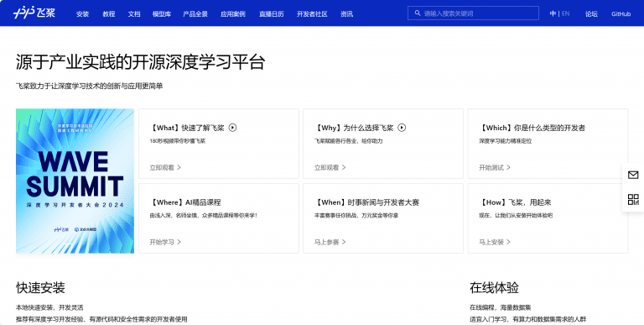Click the 现在，让我们从安装开始体验吧 description

[x=516, y=216]
